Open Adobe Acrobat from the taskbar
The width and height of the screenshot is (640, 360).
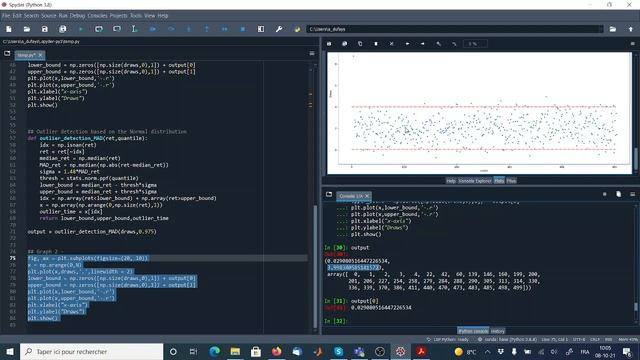click(421, 351)
